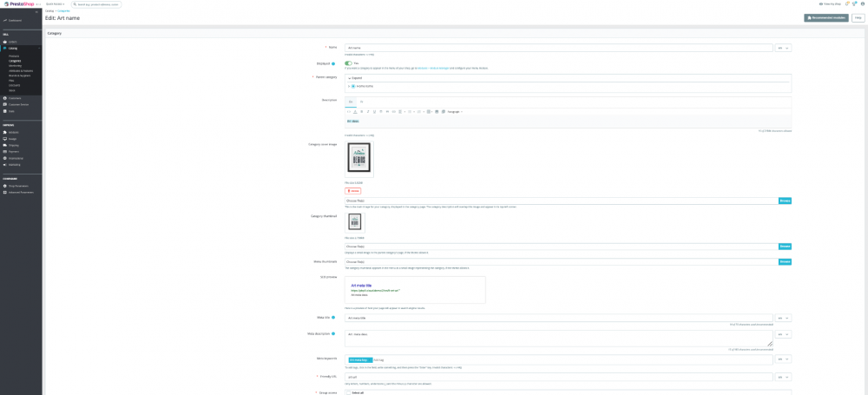Viewport: 868px width, 395px height.
Task: Click the category cover image thumbnail
Action: tap(359, 159)
